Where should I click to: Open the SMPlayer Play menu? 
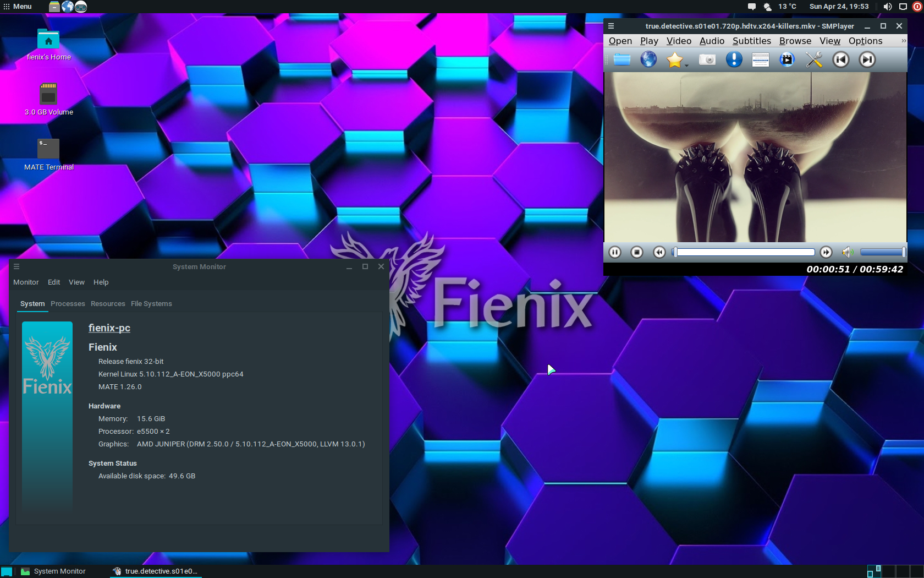pyautogui.click(x=649, y=41)
